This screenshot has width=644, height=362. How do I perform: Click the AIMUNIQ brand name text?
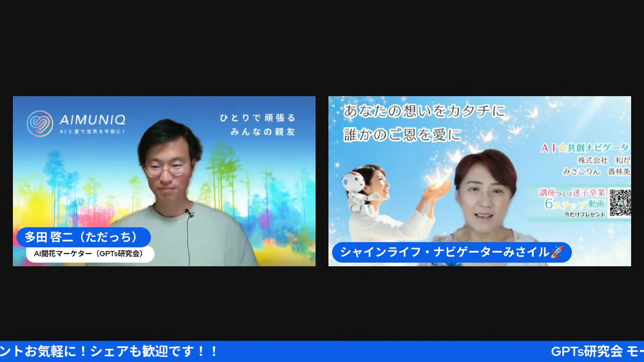tap(93, 120)
